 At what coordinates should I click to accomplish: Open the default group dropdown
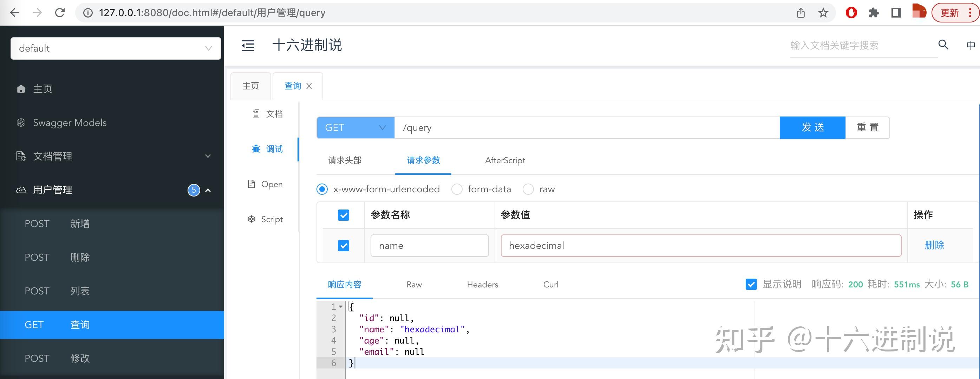[116, 48]
